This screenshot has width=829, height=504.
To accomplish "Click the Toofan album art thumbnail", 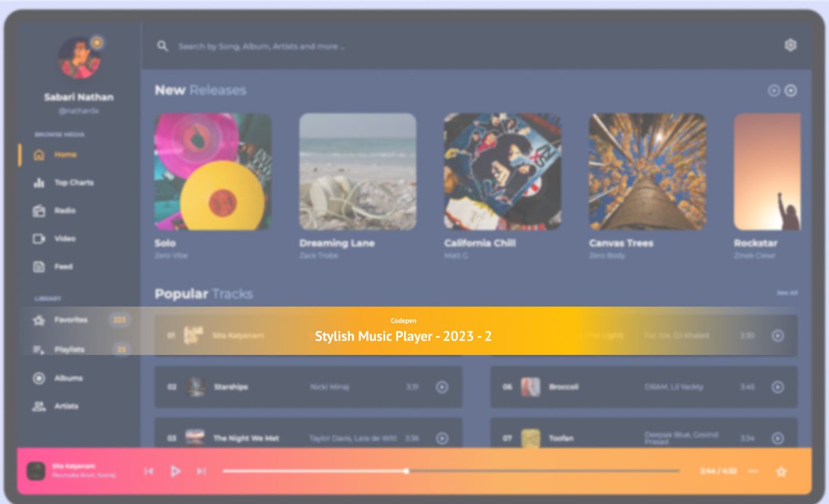I will [x=531, y=438].
